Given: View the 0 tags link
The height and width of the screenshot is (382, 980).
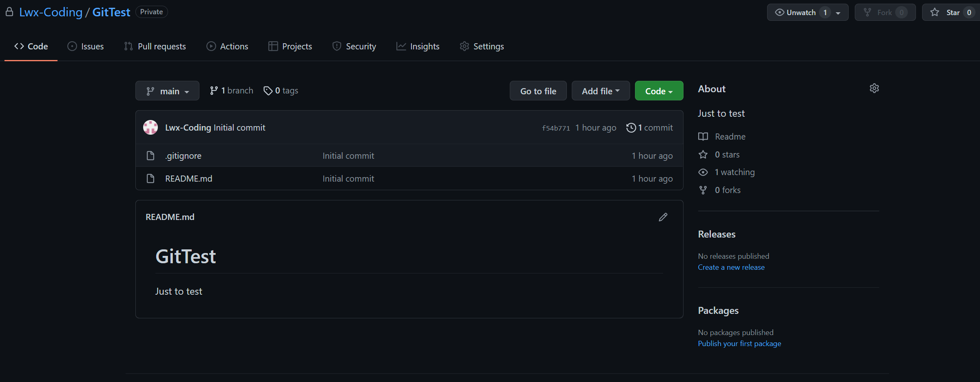Looking at the screenshot, I should pyautogui.click(x=281, y=91).
